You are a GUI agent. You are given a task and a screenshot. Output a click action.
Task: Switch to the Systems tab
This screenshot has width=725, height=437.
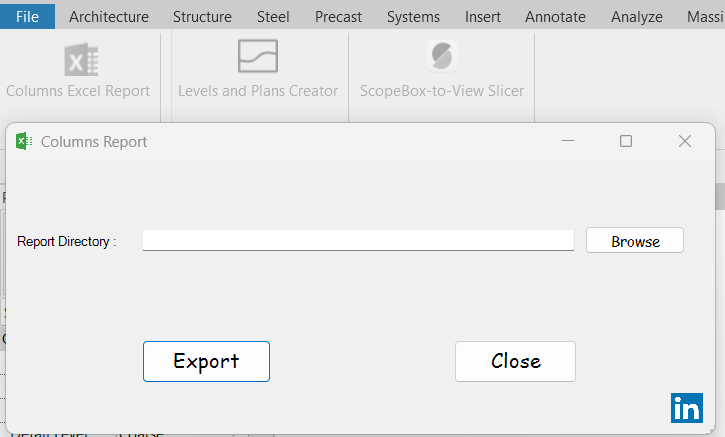point(413,16)
